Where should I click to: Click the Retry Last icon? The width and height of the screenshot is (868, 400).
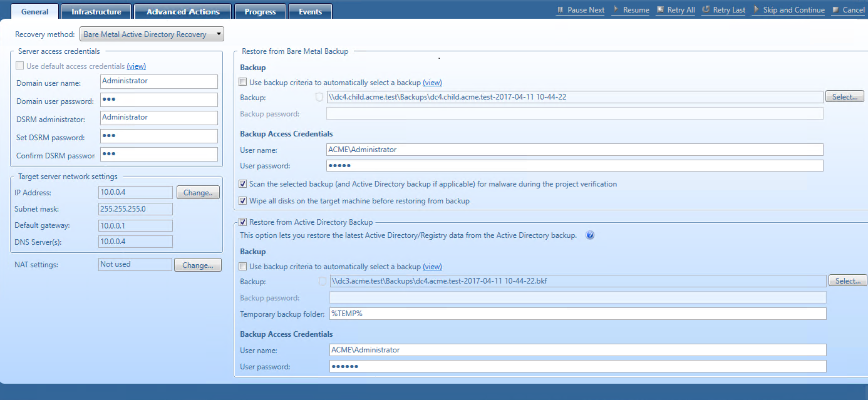pyautogui.click(x=706, y=9)
